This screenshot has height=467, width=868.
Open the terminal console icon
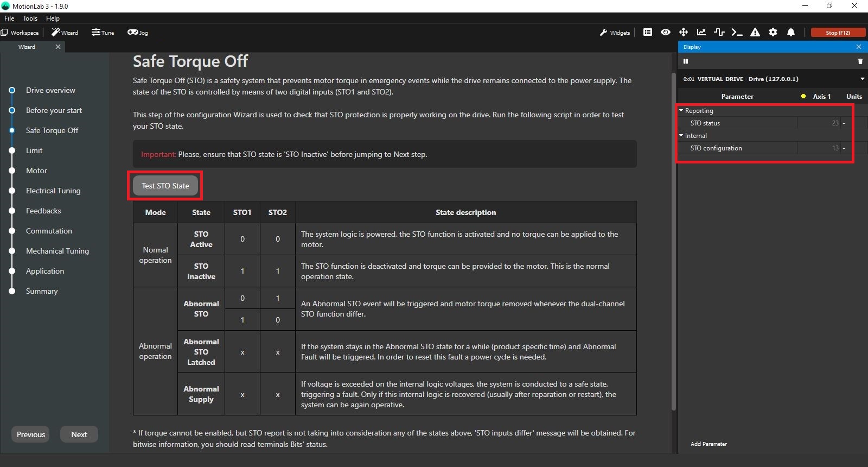pos(737,33)
